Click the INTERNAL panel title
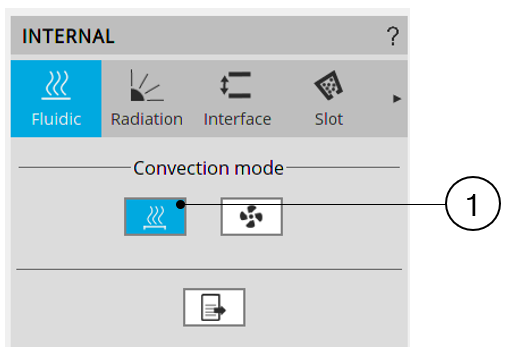The height and width of the screenshot is (363, 511). (x=68, y=36)
